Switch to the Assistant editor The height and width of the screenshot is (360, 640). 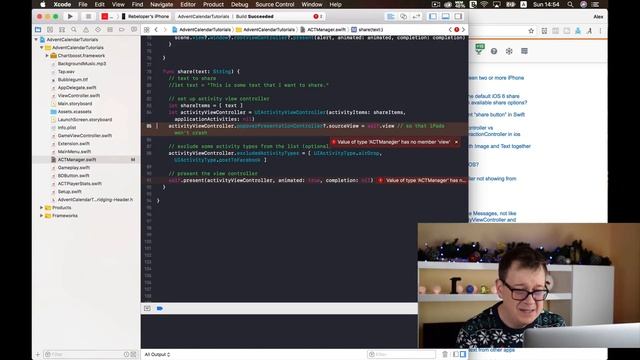(x=403, y=16)
